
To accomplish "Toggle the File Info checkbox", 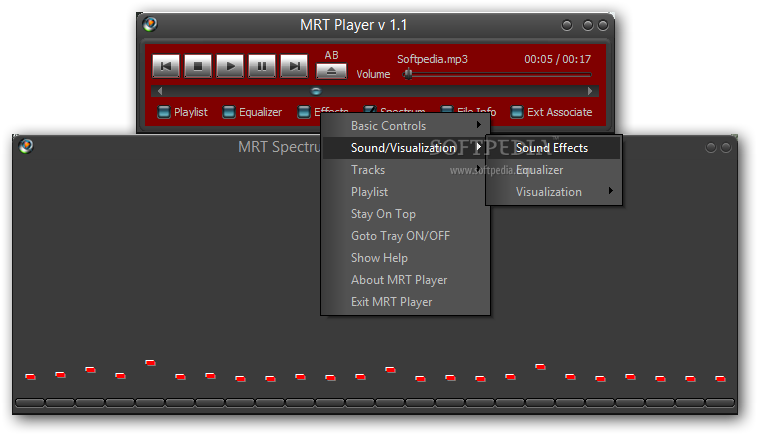I will pyautogui.click(x=447, y=110).
